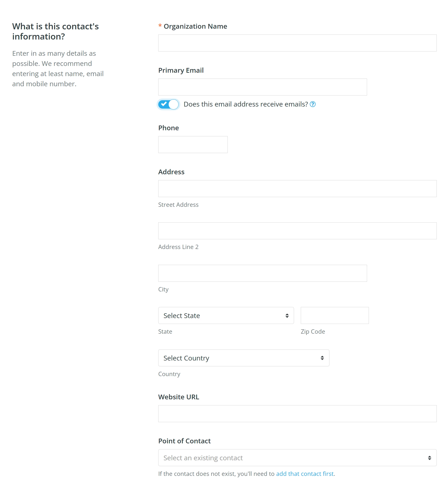Image resolution: width=448 pixels, height=500 pixels.
Task: Click into the Website URL field
Action: coord(297,414)
